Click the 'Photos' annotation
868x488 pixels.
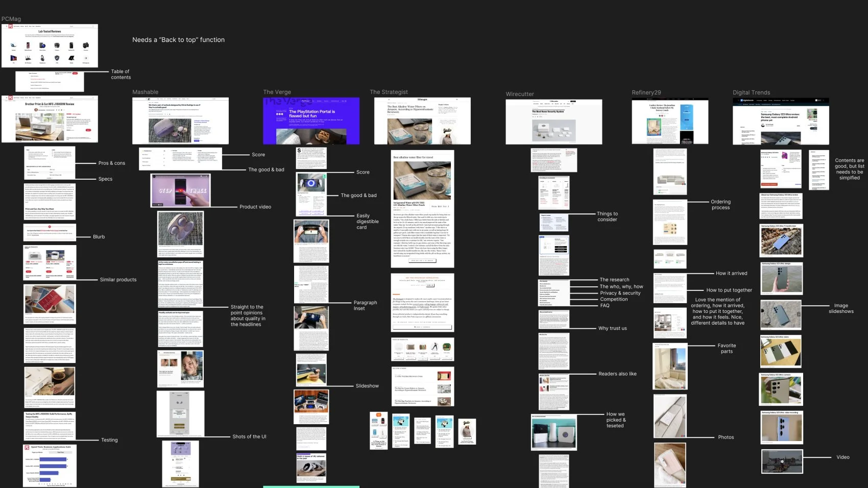coord(726,437)
